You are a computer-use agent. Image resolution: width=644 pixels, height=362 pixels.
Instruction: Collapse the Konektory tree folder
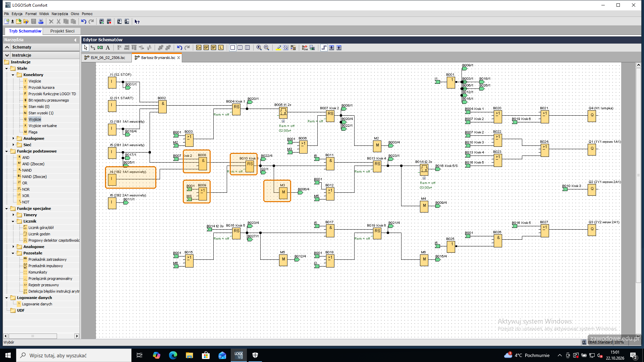tap(13, 75)
